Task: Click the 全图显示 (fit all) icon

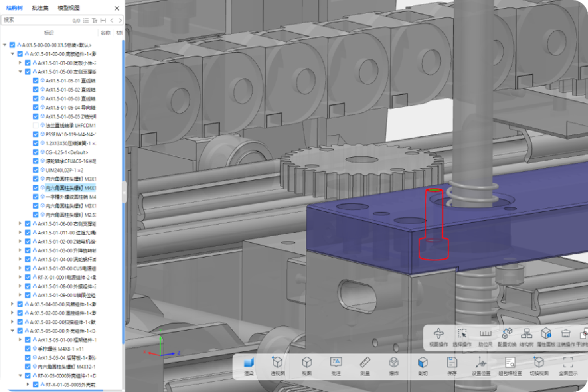Action: (567, 364)
